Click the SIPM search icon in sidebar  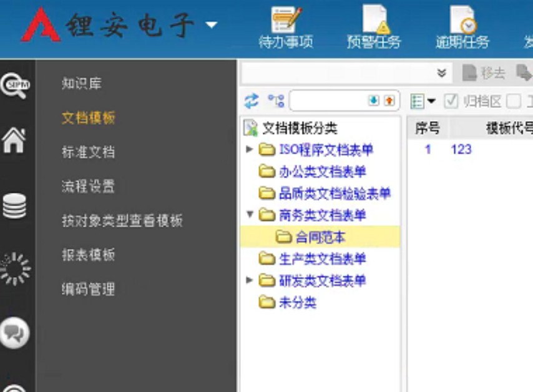[x=14, y=84]
